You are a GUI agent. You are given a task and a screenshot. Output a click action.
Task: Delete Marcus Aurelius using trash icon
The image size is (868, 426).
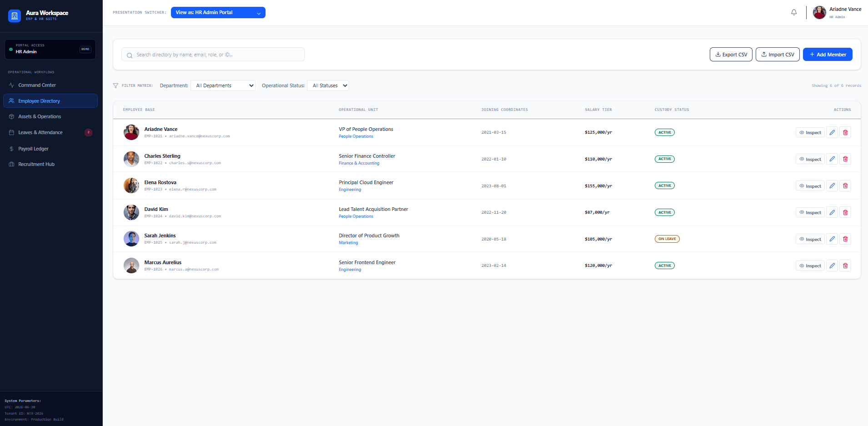coord(845,266)
